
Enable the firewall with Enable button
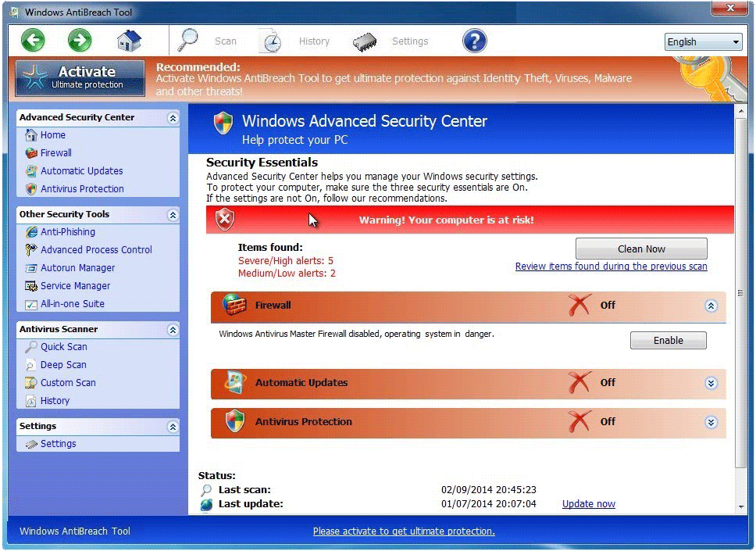pos(669,340)
